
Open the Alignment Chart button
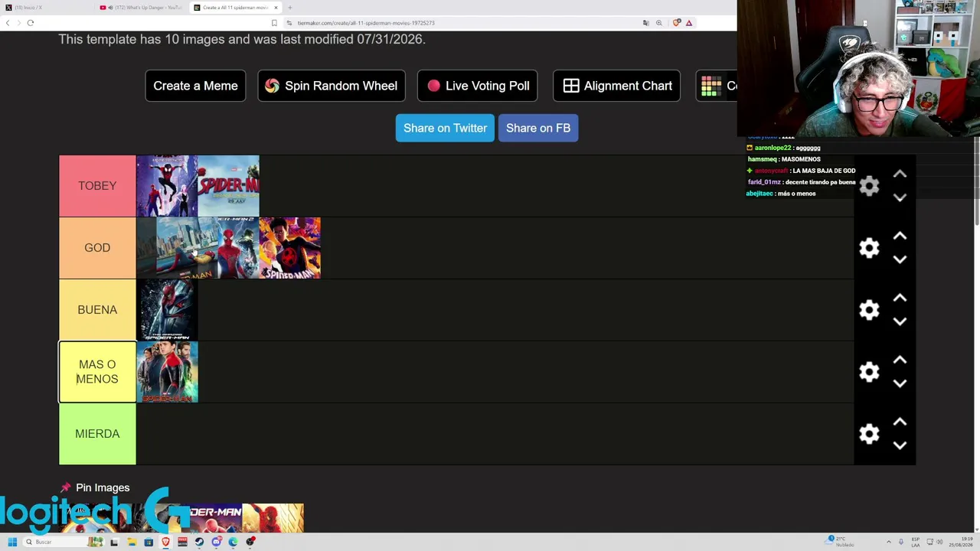click(617, 86)
